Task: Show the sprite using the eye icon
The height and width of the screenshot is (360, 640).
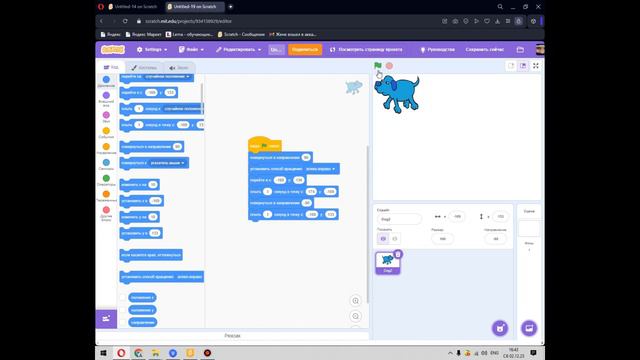Action: 383,239
